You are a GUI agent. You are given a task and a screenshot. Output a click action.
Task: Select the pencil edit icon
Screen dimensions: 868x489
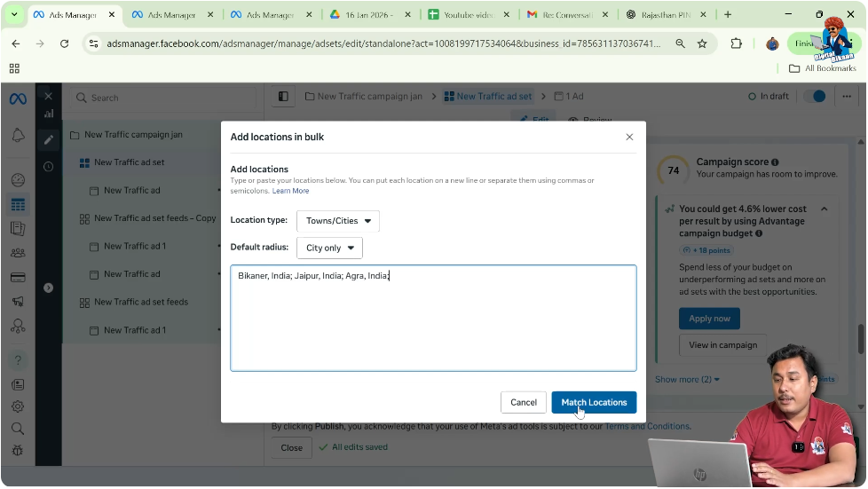49,139
